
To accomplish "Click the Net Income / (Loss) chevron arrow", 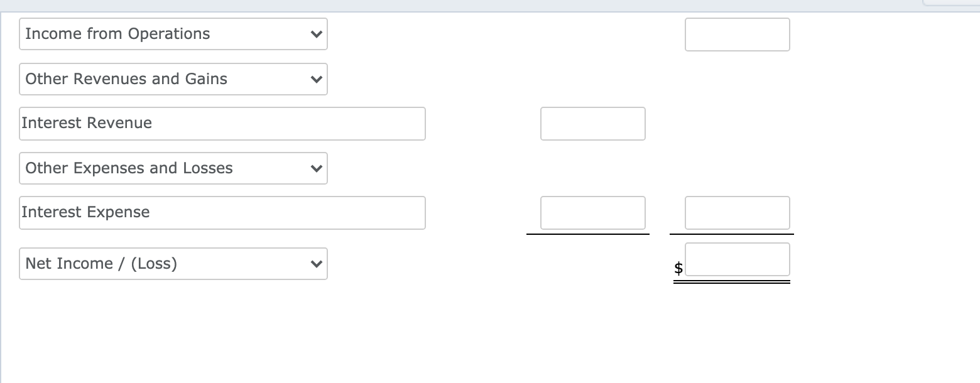I will (317, 264).
